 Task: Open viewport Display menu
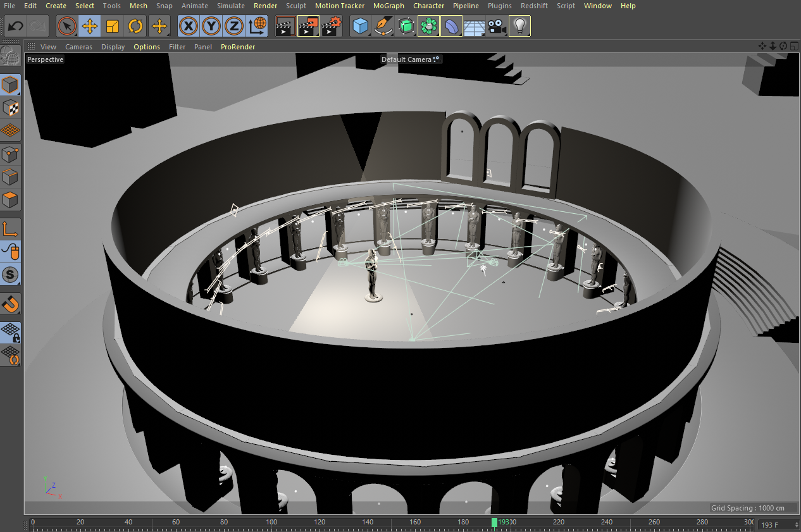[x=113, y=47]
